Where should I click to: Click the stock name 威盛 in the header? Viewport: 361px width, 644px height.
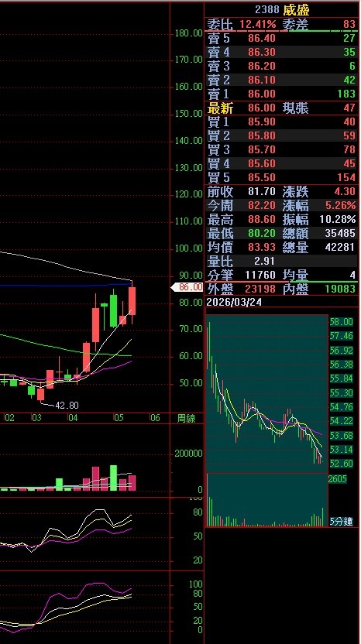point(296,10)
